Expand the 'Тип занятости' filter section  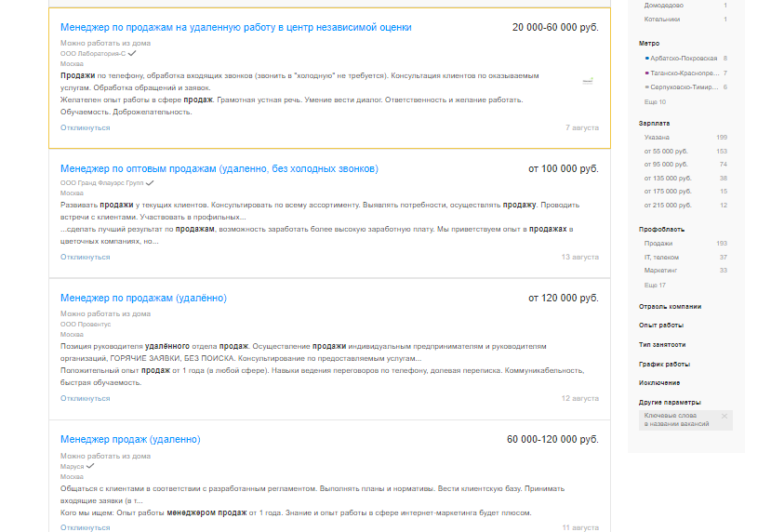tap(662, 345)
